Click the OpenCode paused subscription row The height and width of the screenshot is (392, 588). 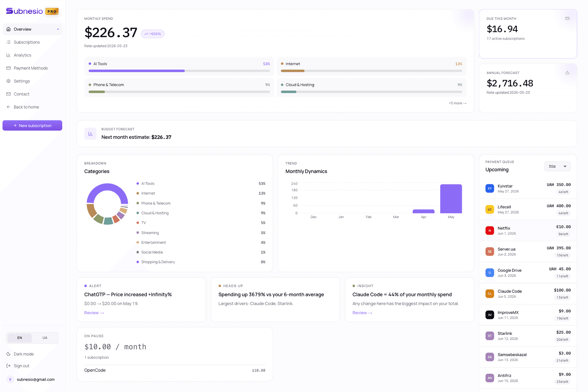click(175, 370)
